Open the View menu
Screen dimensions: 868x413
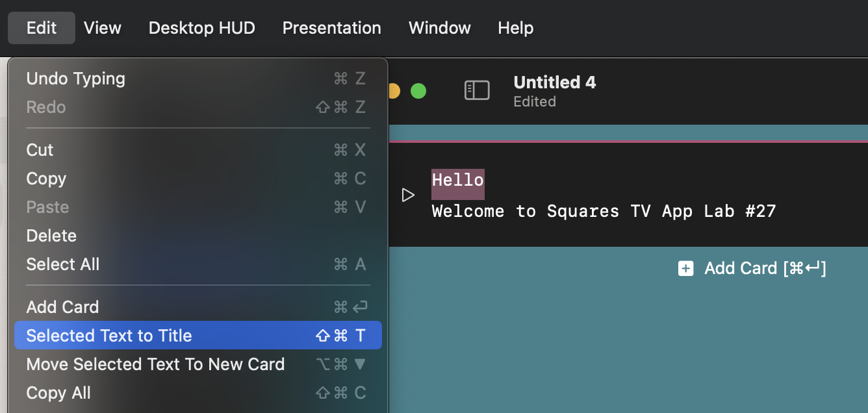pyautogui.click(x=103, y=28)
